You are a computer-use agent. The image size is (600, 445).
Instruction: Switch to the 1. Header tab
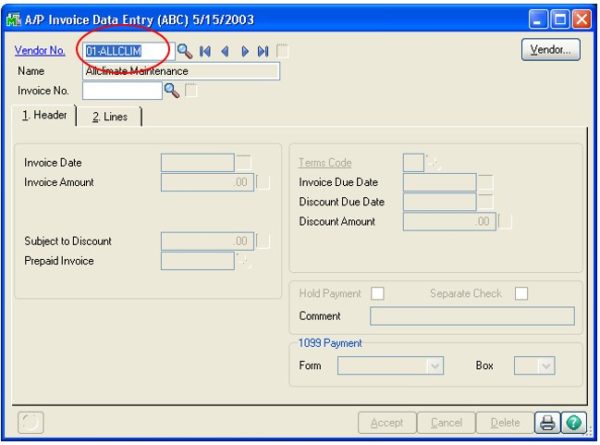point(44,115)
